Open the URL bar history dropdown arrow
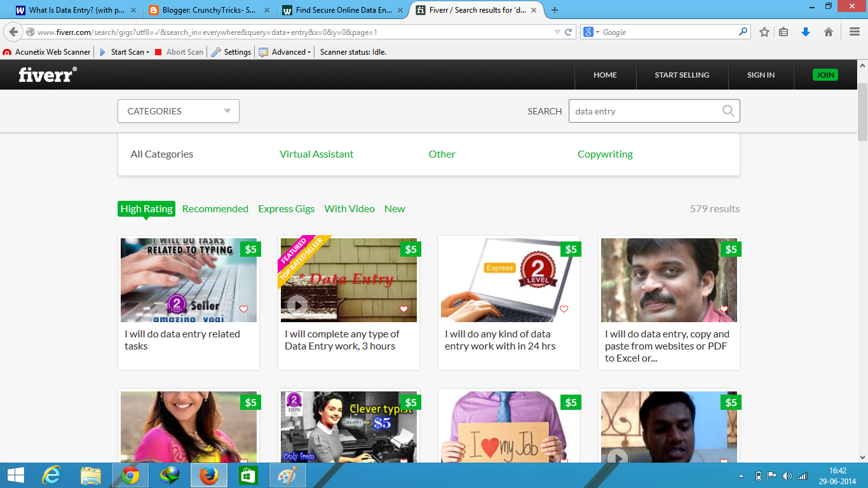868x488 pixels. point(557,32)
